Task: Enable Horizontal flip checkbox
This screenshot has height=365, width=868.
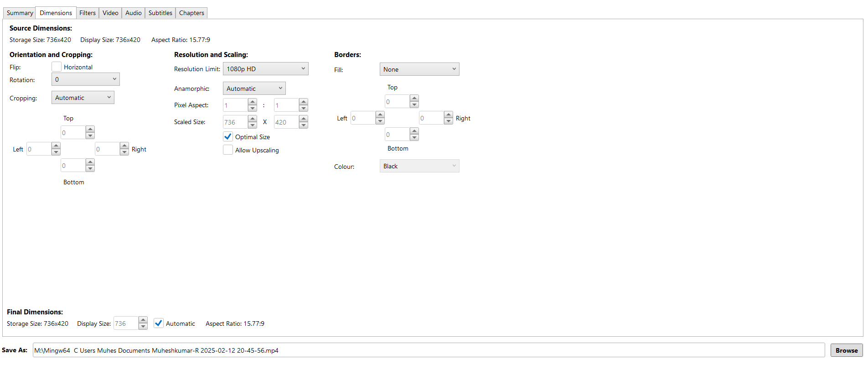Action: point(57,67)
